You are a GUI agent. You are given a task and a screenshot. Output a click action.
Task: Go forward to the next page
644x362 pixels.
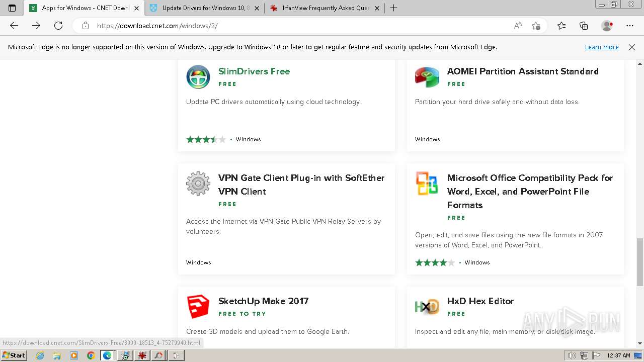coord(36,26)
